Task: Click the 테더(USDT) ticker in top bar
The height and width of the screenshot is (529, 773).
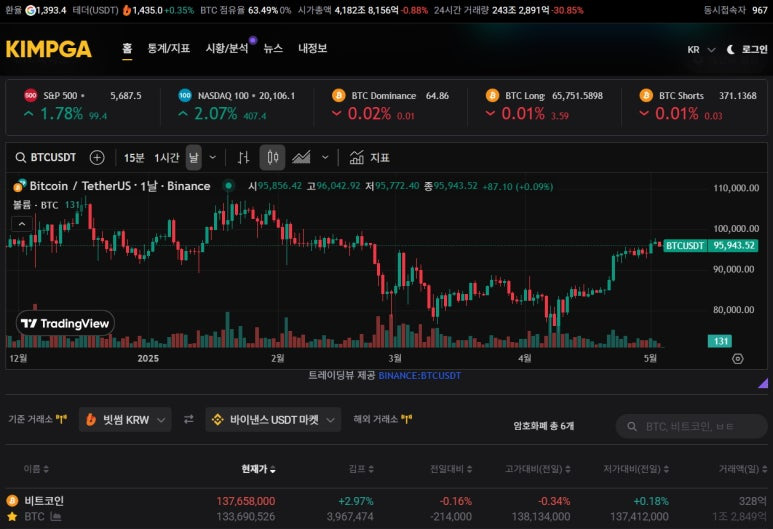Action: coord(133,10)
